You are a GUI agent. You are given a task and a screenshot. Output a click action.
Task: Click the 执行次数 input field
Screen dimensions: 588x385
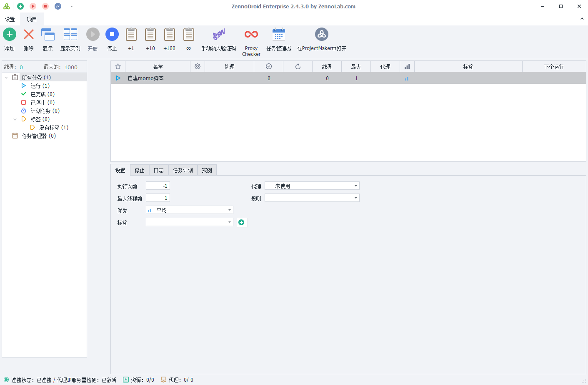pyautogui.click(x=158, y=186)
